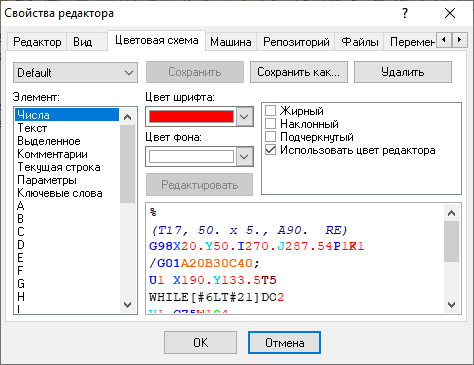Confirm with the OK button
Viewport: 474px width, 365px height.
coord(200,343)
